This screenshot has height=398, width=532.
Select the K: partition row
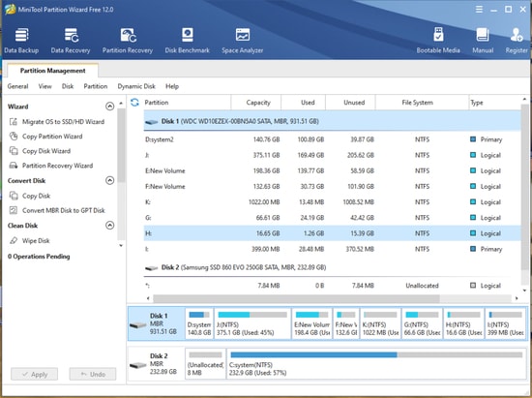tap(332, 201)
